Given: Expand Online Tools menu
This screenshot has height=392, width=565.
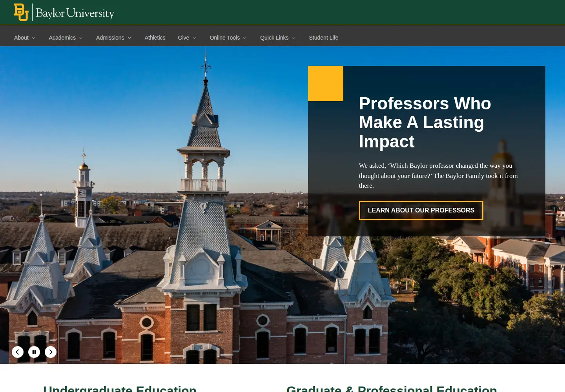Looking at the screenshot, I should tap(228, 38).
